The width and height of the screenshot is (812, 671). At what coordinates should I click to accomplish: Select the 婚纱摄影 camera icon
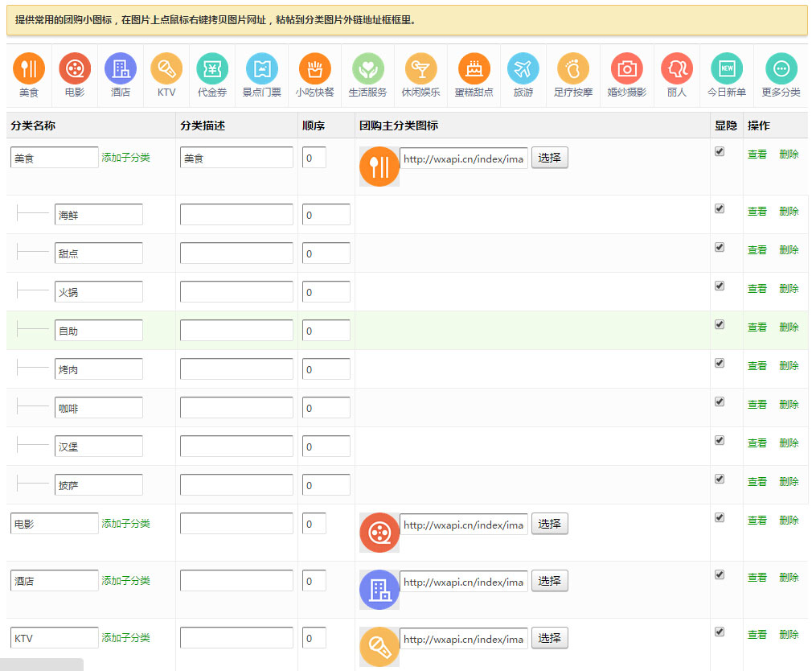[626, 68]
